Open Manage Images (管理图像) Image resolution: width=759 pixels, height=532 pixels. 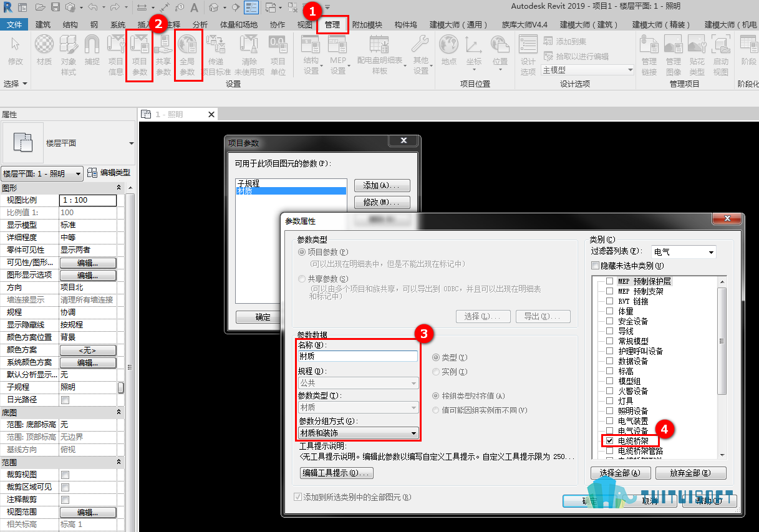tap(673, 55)
